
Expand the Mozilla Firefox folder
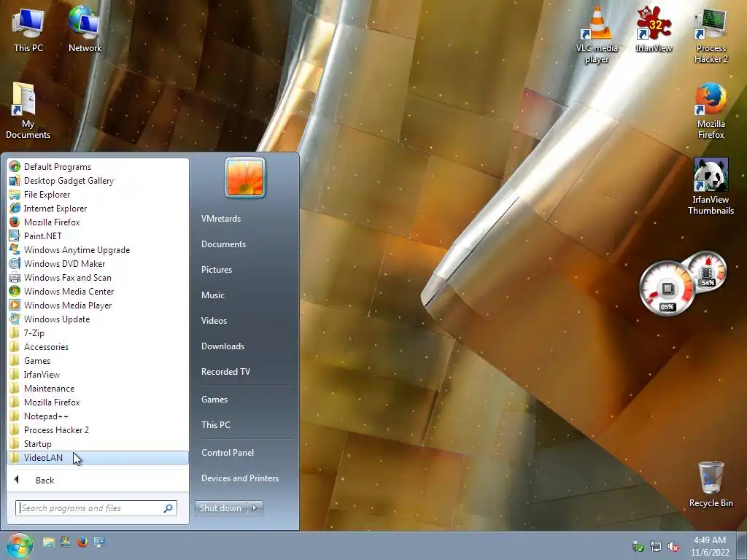coord(98,402)
